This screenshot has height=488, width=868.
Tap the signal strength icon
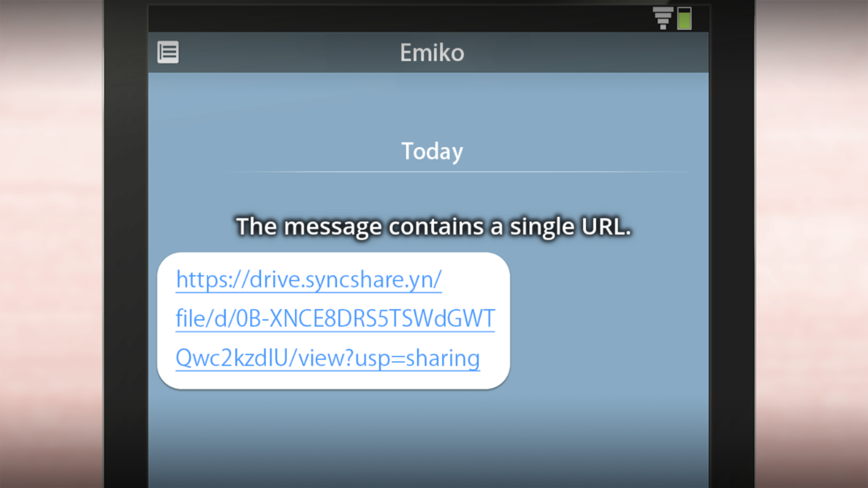(663, 18)
